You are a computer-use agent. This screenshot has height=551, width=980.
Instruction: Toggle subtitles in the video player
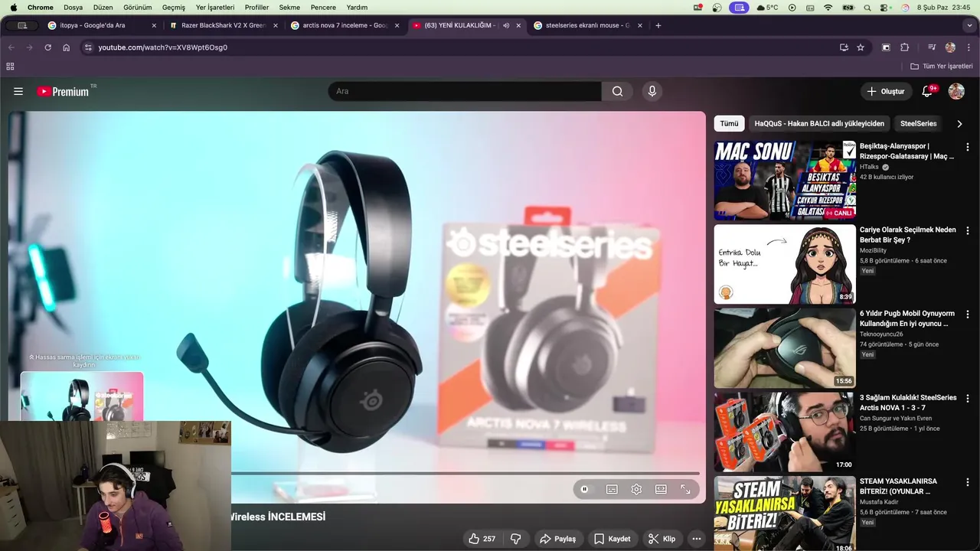coord(612,489)
